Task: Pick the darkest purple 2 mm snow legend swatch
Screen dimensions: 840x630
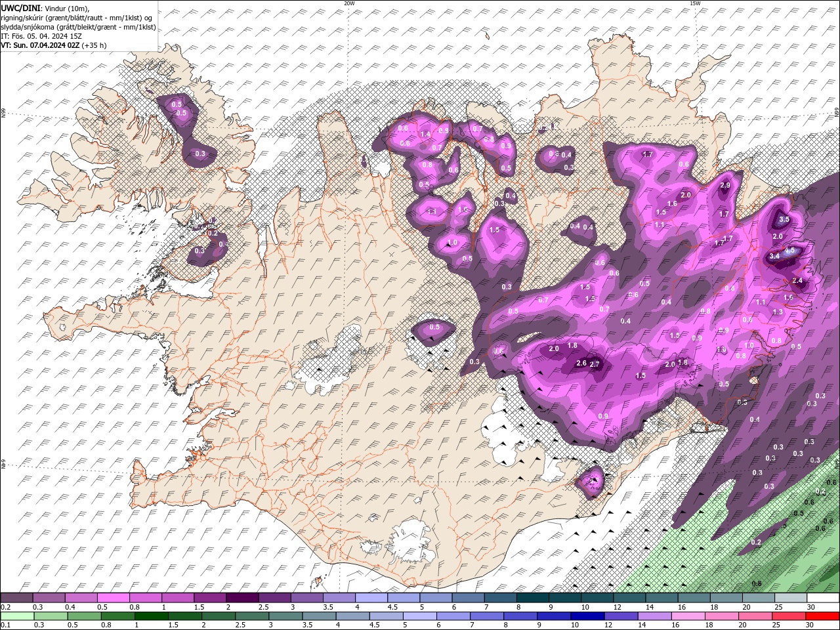Action: 242,598
